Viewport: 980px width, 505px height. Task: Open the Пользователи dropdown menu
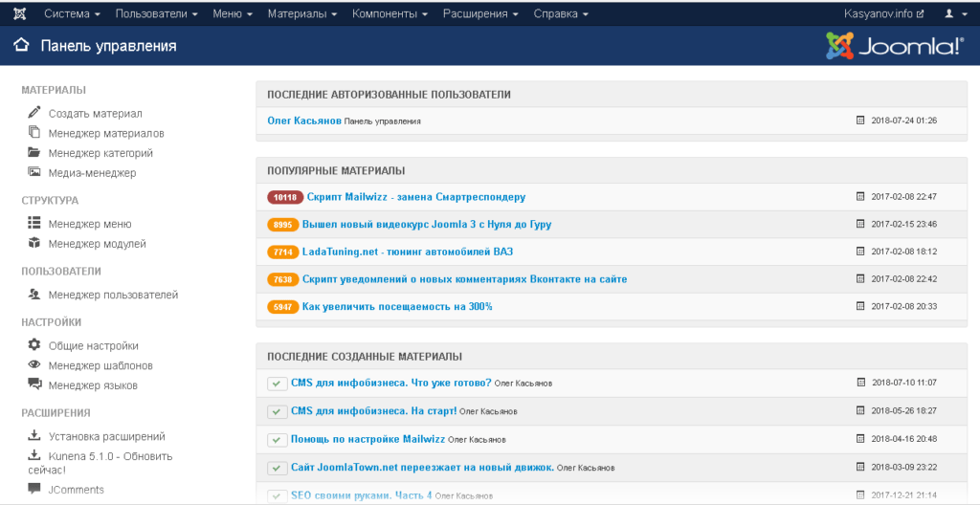pos(157,13)
